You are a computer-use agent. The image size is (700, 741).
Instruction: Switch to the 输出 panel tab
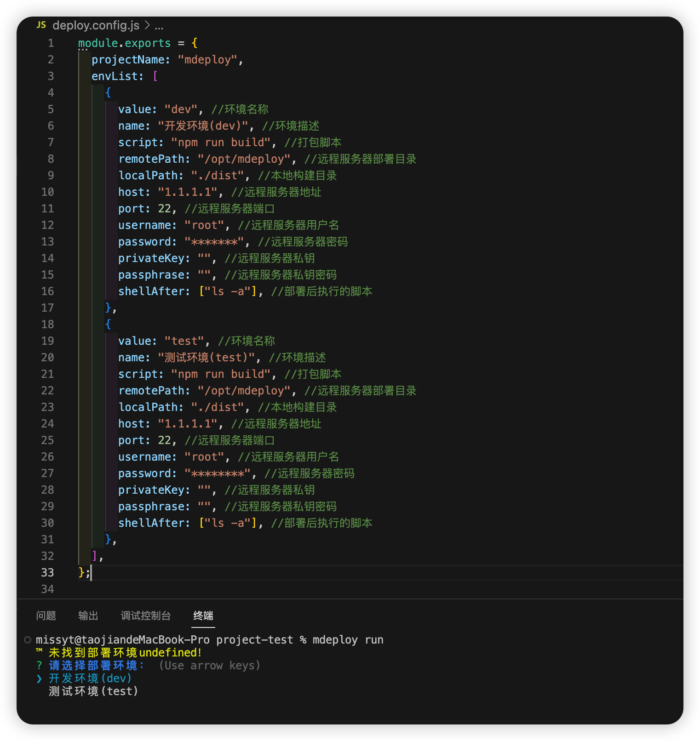pyautogui.click(x=88, y=616)
